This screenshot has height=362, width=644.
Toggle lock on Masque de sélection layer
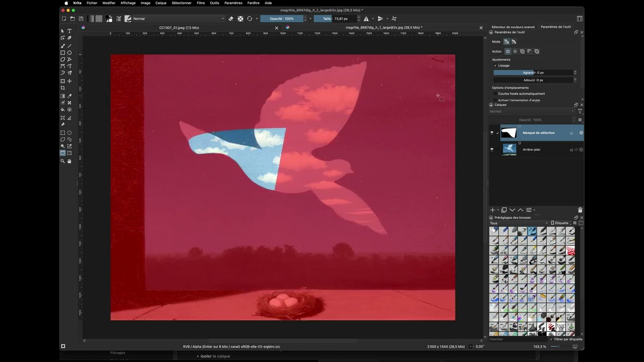572,133
